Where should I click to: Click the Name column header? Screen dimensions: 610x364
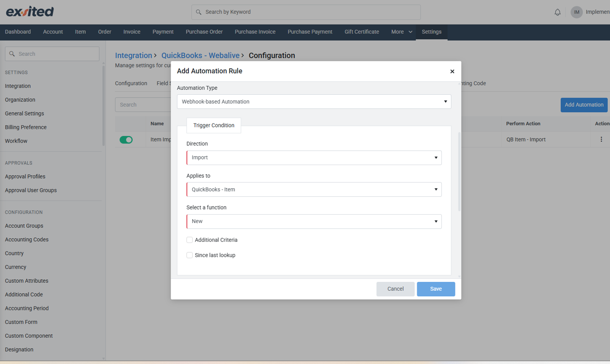click(x=157, y=124)
